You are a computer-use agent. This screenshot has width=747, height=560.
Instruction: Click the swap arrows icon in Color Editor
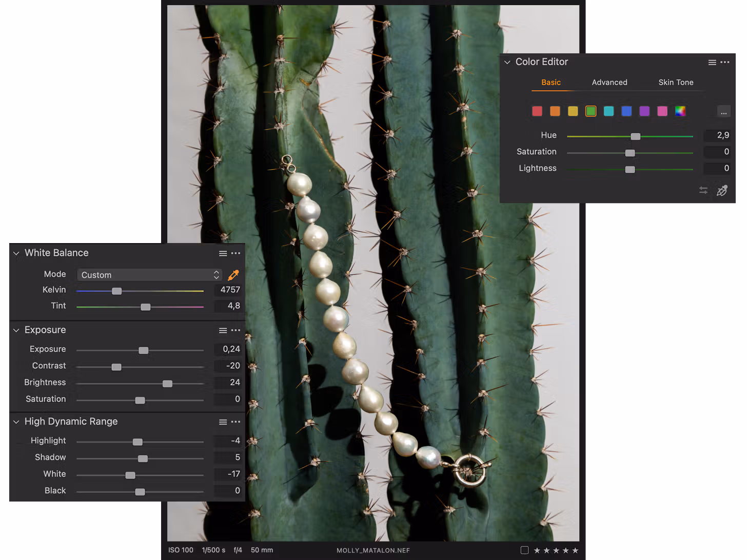(x=703, y=190)
